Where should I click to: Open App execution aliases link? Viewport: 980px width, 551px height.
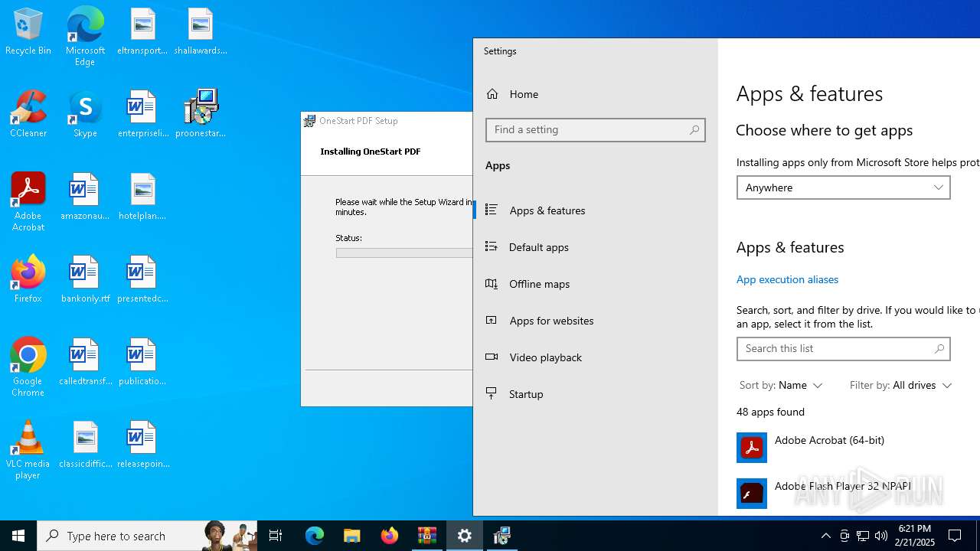click(787, 279)
